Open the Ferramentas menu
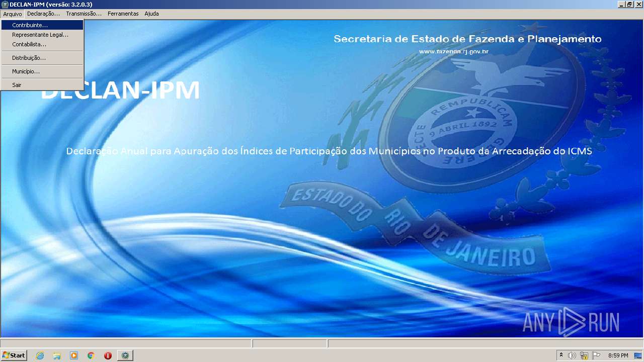The width and height of the screenshot is (644, 362). click(123, 14)
